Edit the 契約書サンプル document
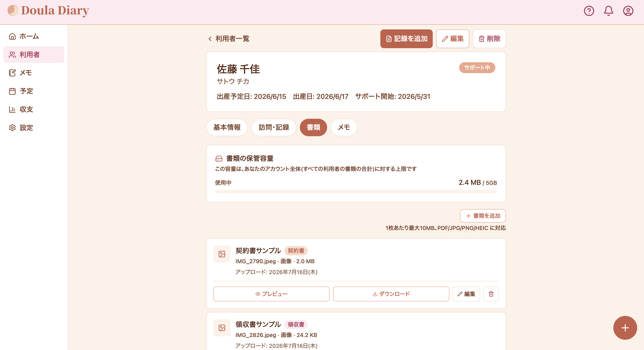644x350 pixels. click(466, 294)
